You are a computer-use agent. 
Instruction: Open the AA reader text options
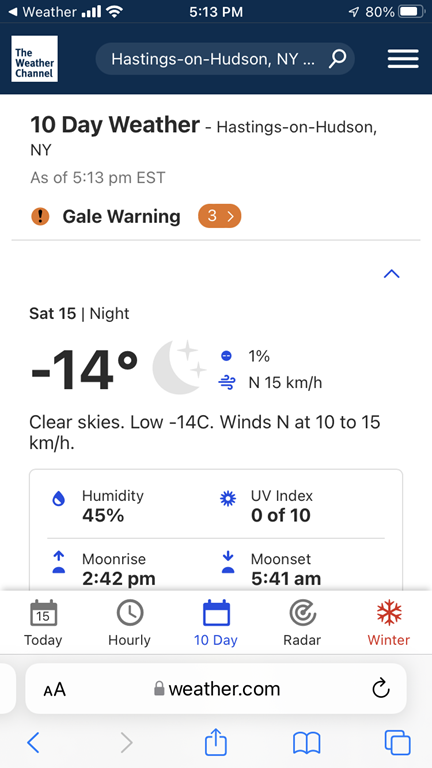pos(54,689)
